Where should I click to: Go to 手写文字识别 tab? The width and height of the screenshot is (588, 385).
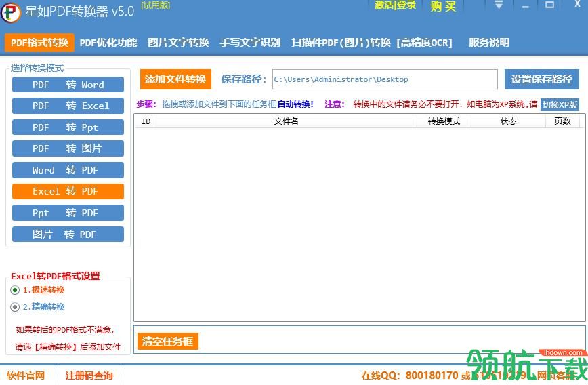(250, 43)
